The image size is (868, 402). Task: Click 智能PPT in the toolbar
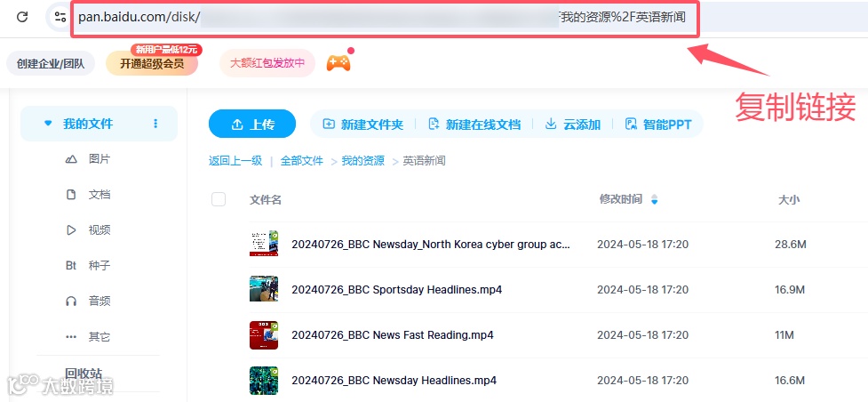[x=658, y=125]
